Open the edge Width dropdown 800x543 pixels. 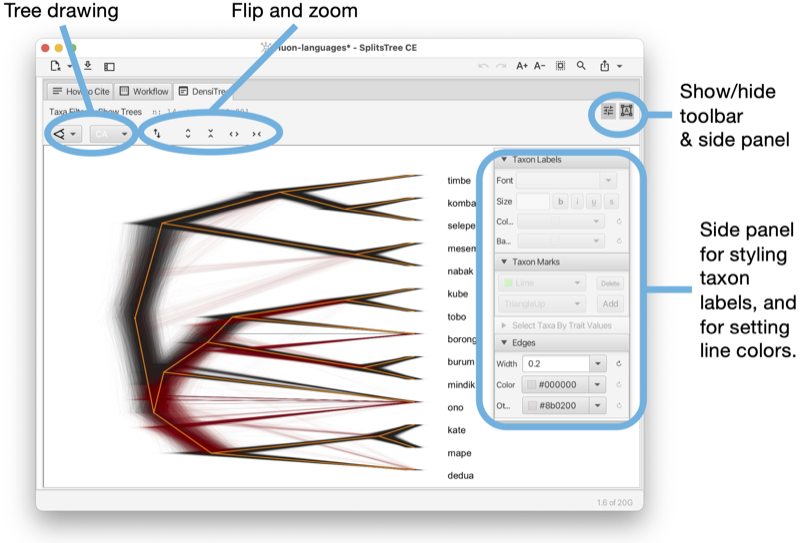pos(597,364)
